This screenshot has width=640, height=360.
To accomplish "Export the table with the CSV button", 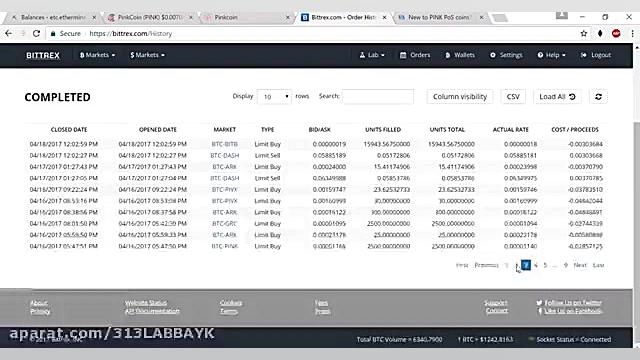I will [513, 97].
